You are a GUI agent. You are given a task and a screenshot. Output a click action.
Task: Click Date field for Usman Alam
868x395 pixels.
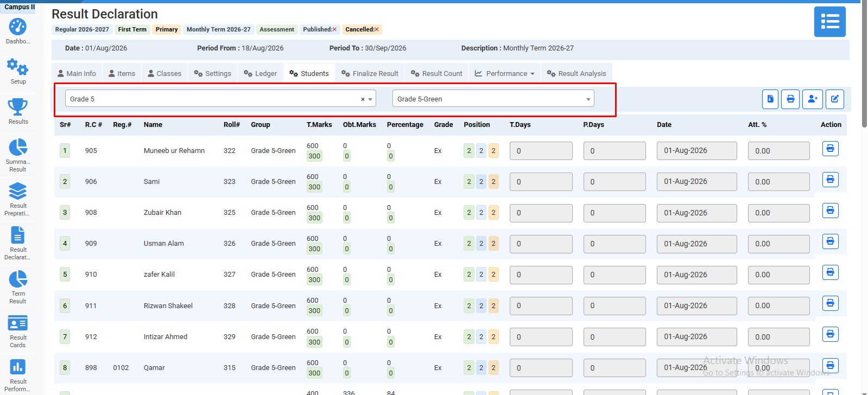coord(696,244)
